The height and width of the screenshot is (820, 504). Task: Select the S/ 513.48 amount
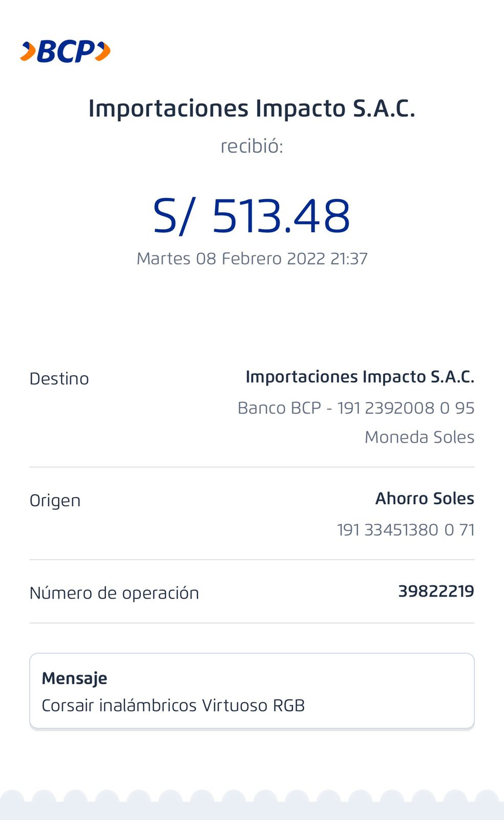click(x=251, y=216)
